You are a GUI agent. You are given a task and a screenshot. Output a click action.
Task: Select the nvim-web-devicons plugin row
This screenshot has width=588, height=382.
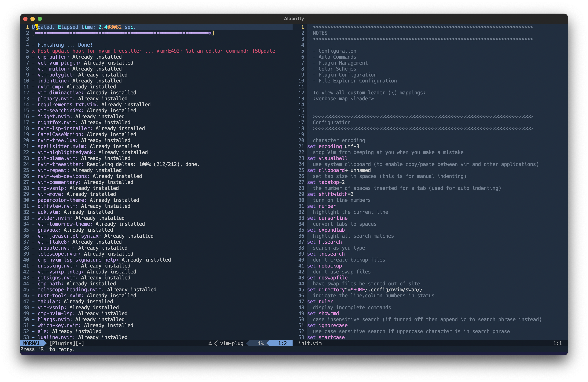pos(87,176)
